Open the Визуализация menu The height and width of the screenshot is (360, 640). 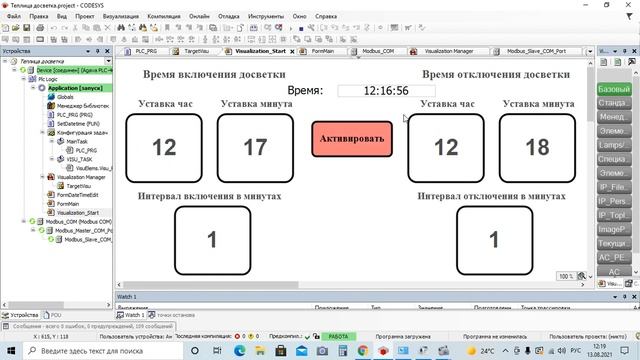(x=121, y=16)
